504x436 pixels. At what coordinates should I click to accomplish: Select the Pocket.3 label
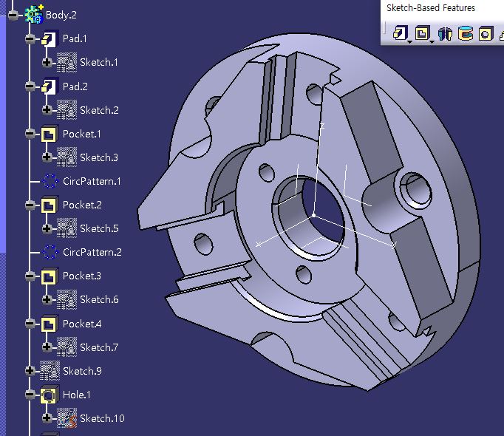[82, 276]
